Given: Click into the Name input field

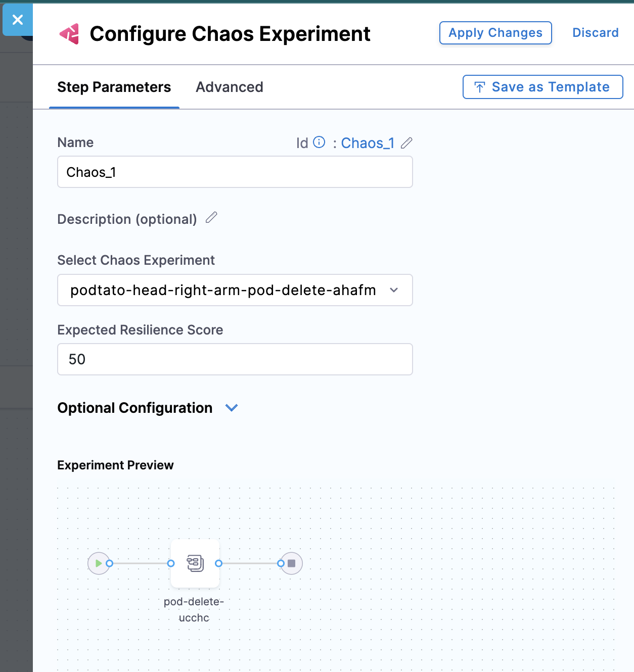Looking at the screenshot, I should [x=235, y=172].
